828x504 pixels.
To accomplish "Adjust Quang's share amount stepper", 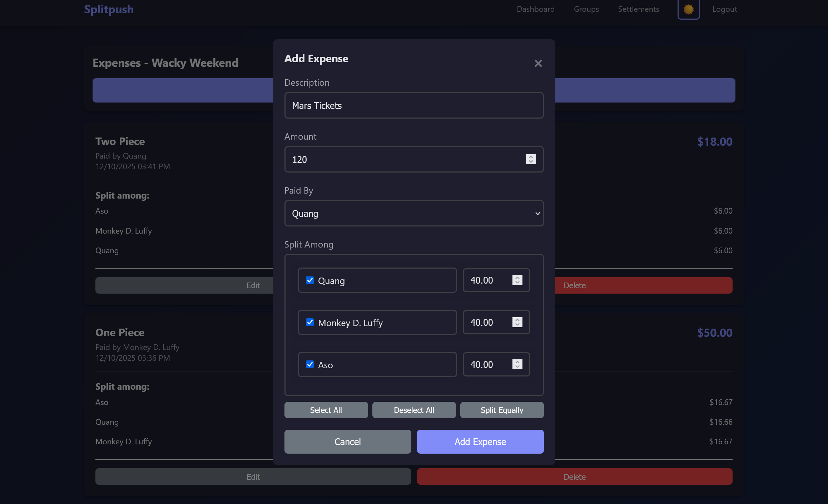I will point(517,280).
